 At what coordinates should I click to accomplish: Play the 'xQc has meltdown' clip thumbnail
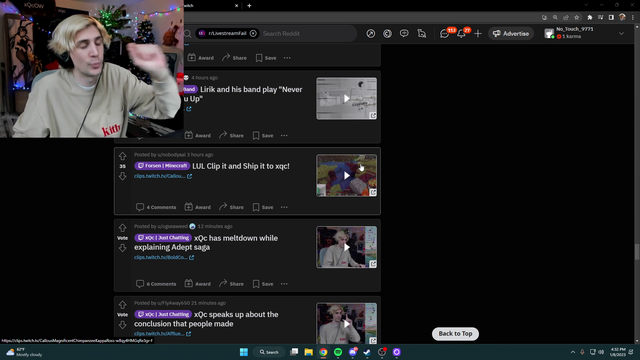(x=347, y=247)
